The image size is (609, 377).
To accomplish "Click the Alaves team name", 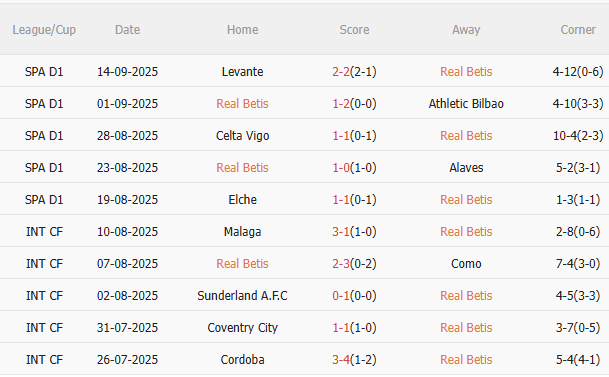I will [x=466, y=168].
